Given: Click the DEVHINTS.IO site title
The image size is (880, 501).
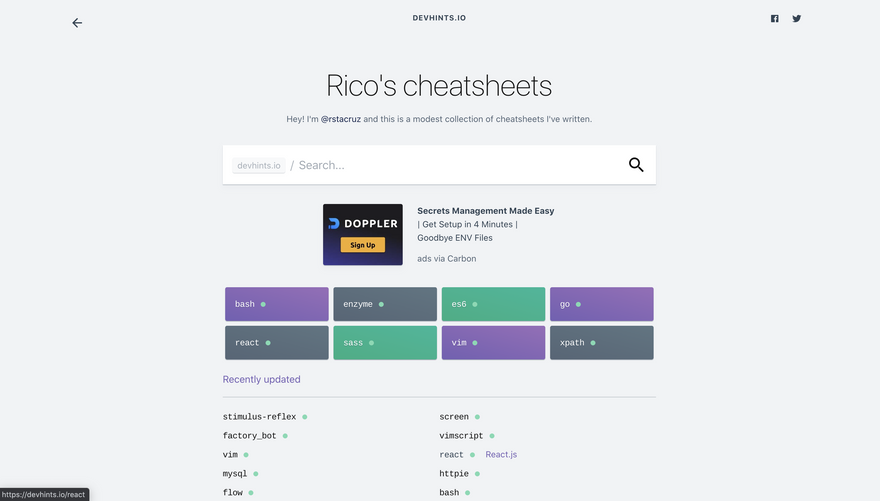Looking at the screenshot, I should (439, 18).
